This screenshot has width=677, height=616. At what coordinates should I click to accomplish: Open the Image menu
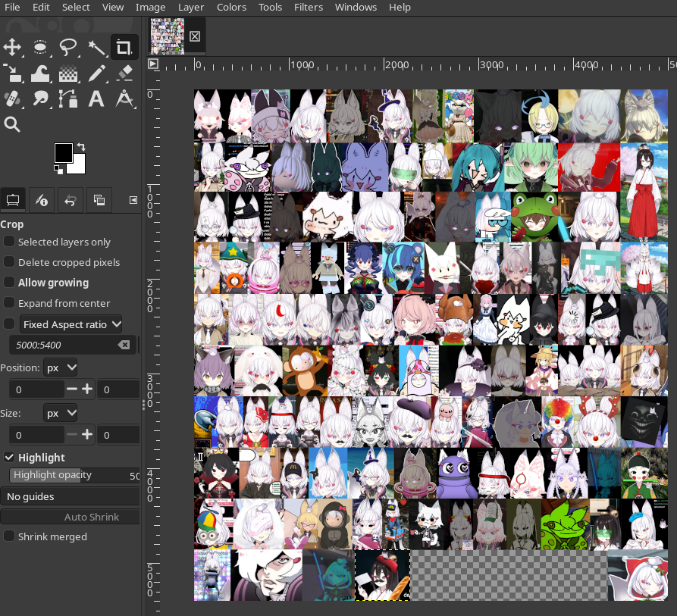150,8
